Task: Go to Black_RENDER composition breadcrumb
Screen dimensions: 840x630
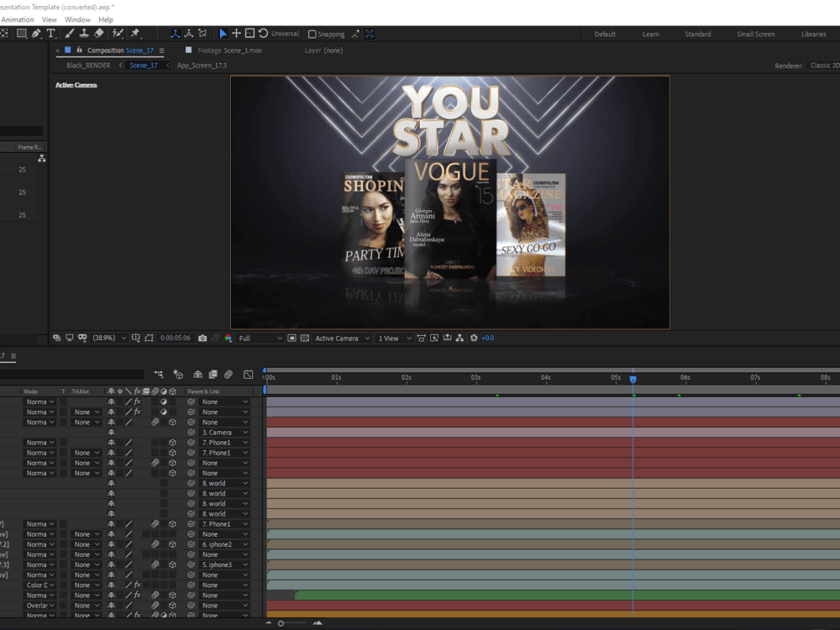Action: coord(88,66)
